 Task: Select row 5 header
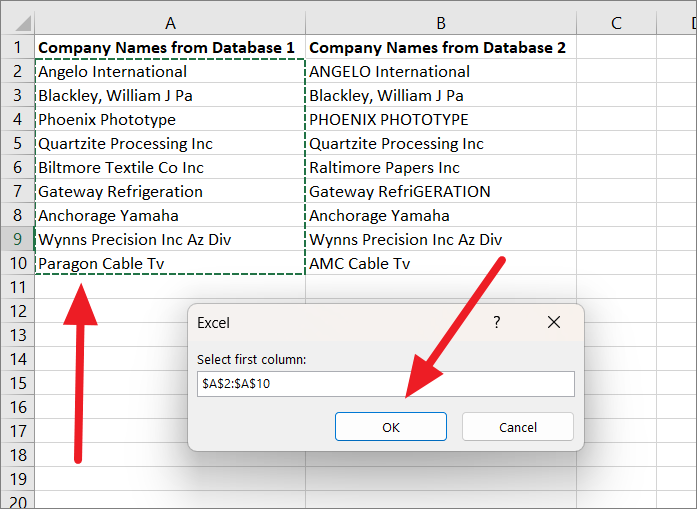pos(18,143)
